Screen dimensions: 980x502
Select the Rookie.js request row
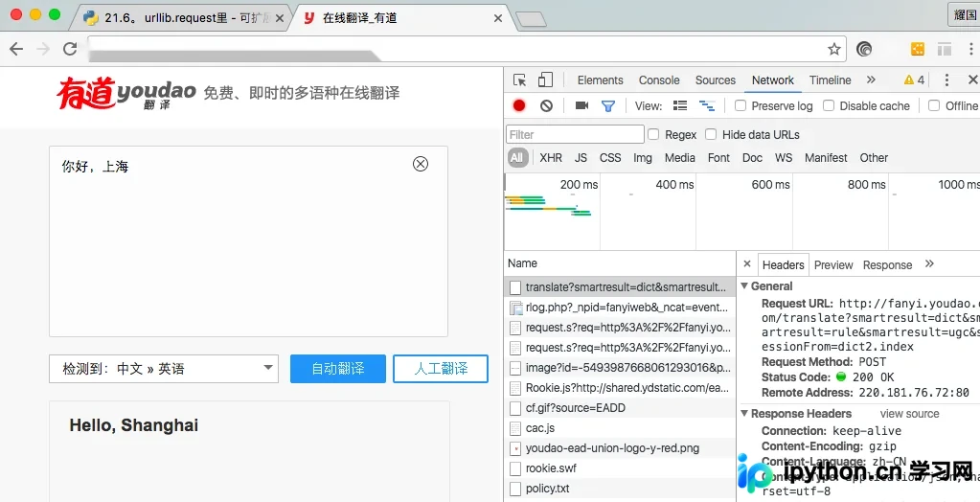pyautogui.click(x=620, y=388)
